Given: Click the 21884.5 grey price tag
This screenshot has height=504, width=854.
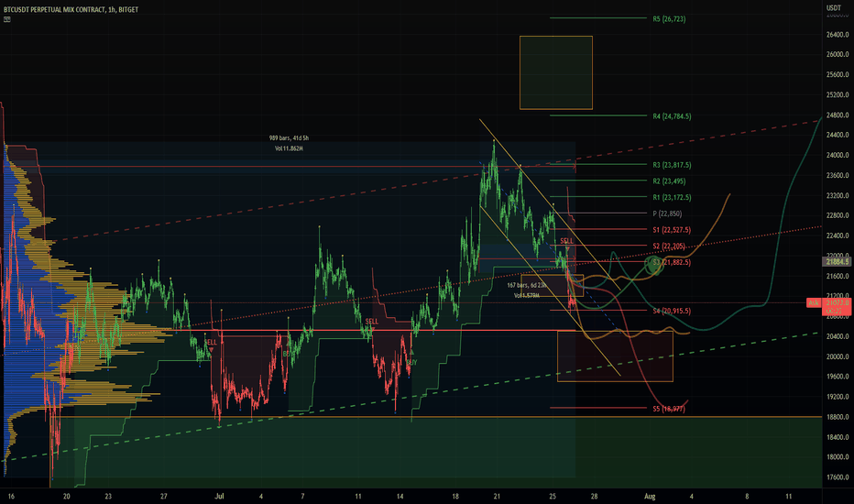Looking at the screenshot, I should click(838, 262).
